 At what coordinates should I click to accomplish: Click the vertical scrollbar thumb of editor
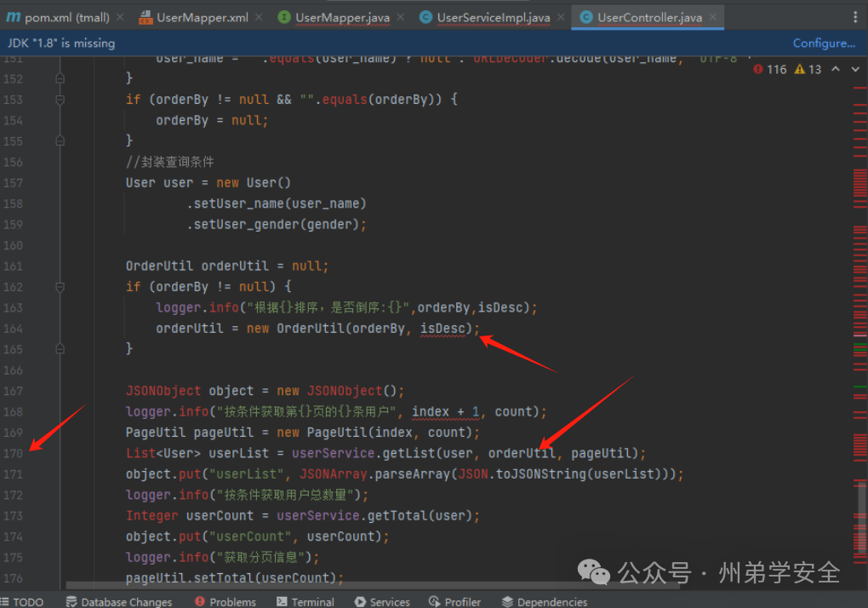click(x=862, y=518)
